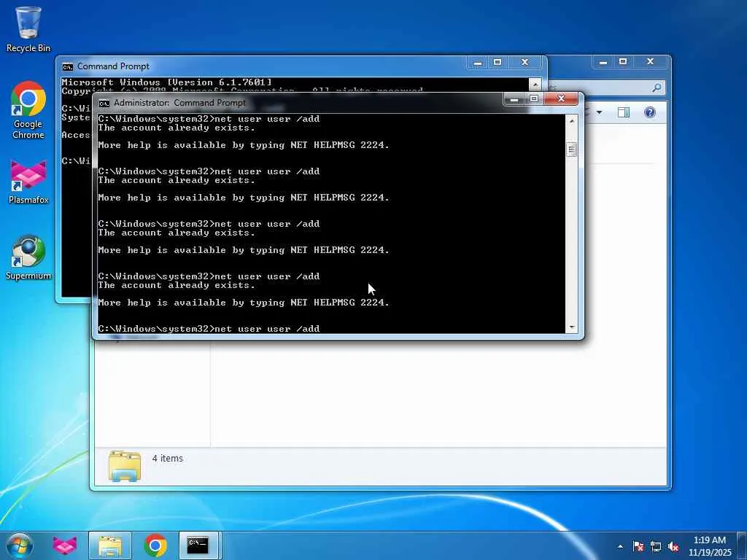Open the Windows Start menu orb
This screenshot has height=560, width=747.
[x=20, y=545]
